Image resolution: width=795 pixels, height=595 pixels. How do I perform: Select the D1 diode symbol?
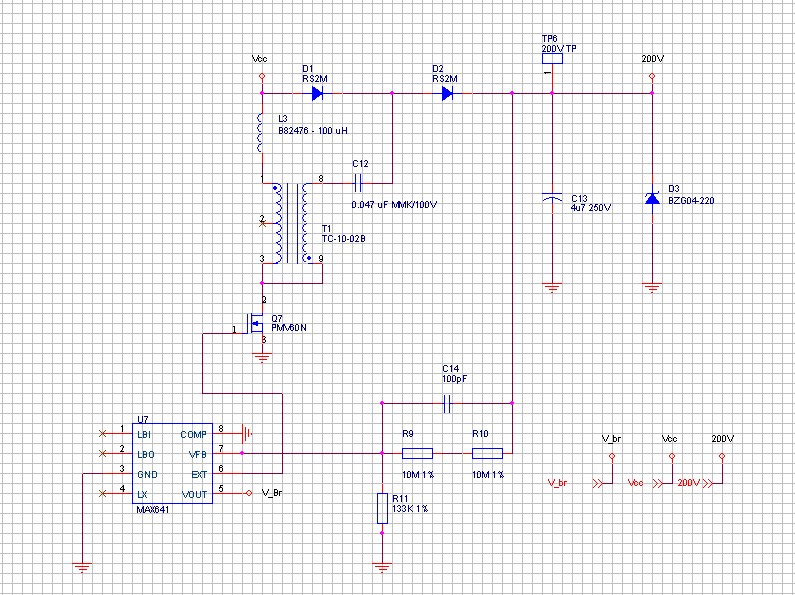point(317,93)
